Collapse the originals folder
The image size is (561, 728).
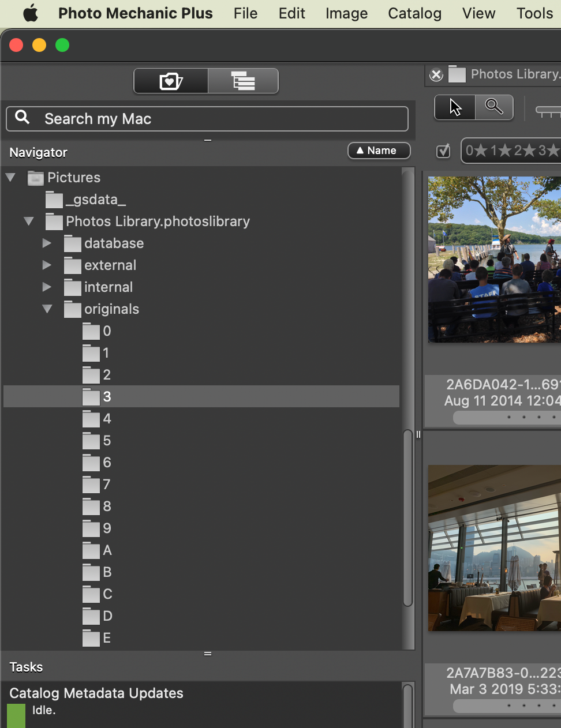tap(47, 309)
